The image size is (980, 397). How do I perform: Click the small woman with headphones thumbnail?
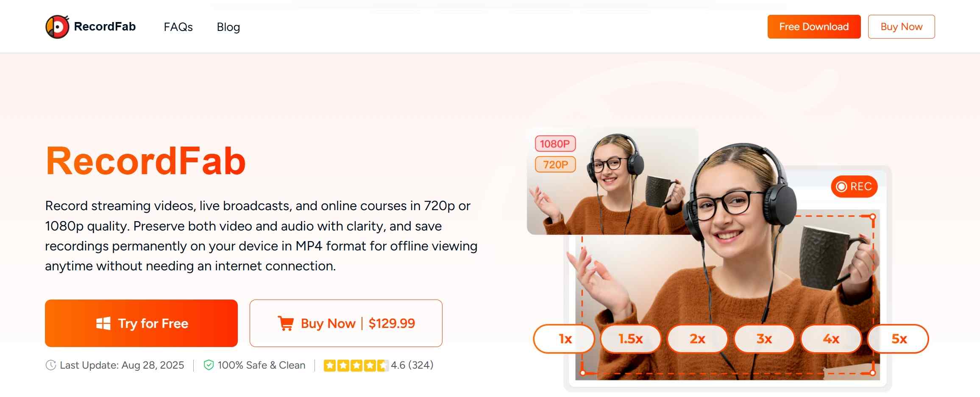pos(612,181)
